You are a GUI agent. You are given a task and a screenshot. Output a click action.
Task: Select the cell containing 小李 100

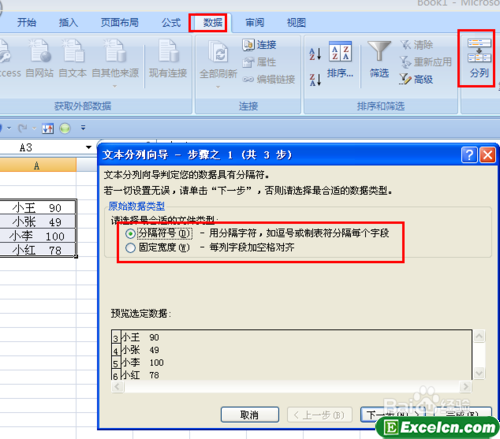(37, 236)
